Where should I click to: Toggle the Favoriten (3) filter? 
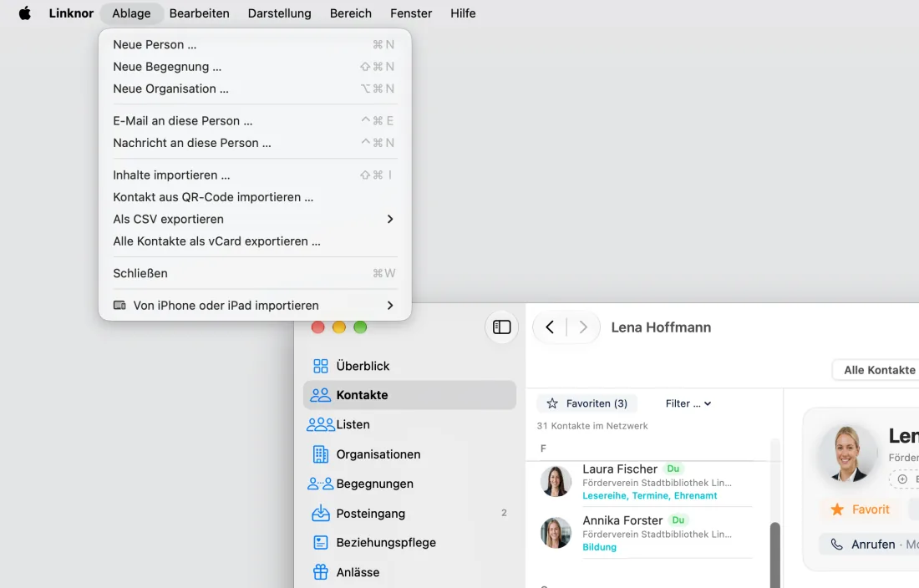click(586, 403)
